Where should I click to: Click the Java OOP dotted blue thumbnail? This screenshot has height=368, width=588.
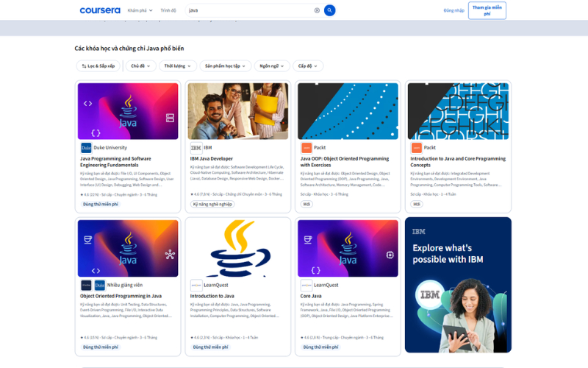pyautogui.click(x=348, y=111)
